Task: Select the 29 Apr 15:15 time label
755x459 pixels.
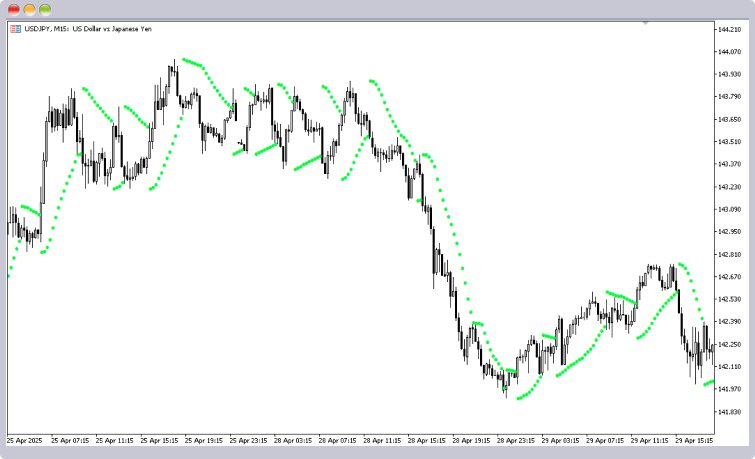Action: (x=697, y=440)
